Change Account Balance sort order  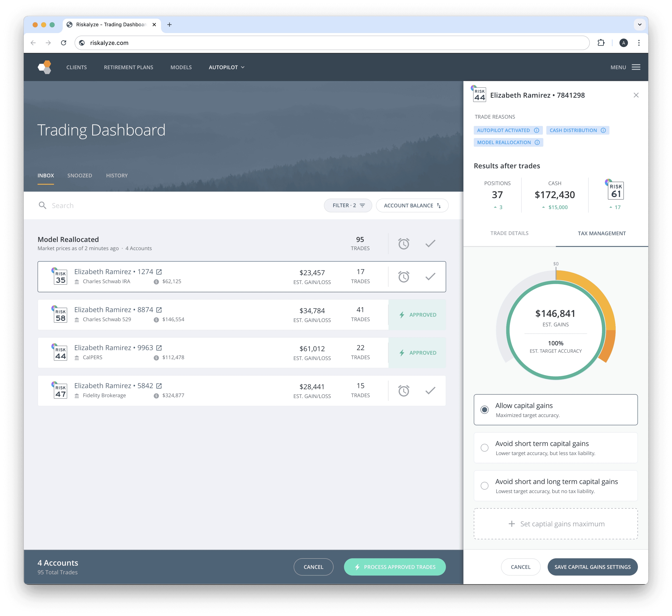pyautogui.click(x=412, y=205)
